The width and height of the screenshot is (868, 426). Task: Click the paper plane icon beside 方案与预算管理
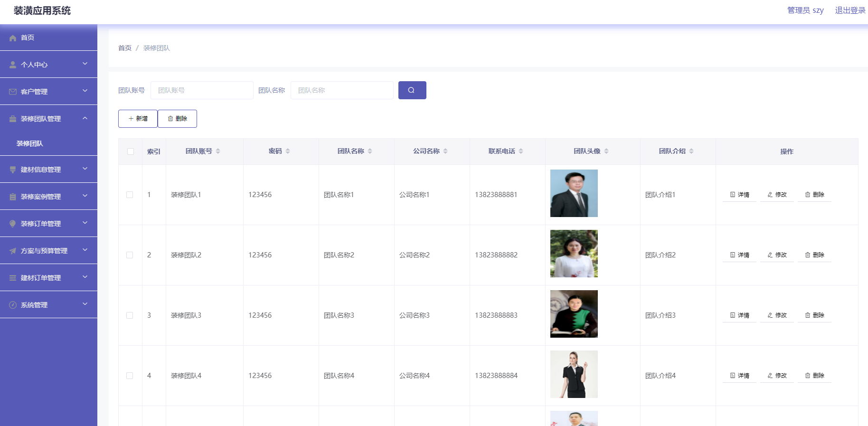tap(13, 251)
